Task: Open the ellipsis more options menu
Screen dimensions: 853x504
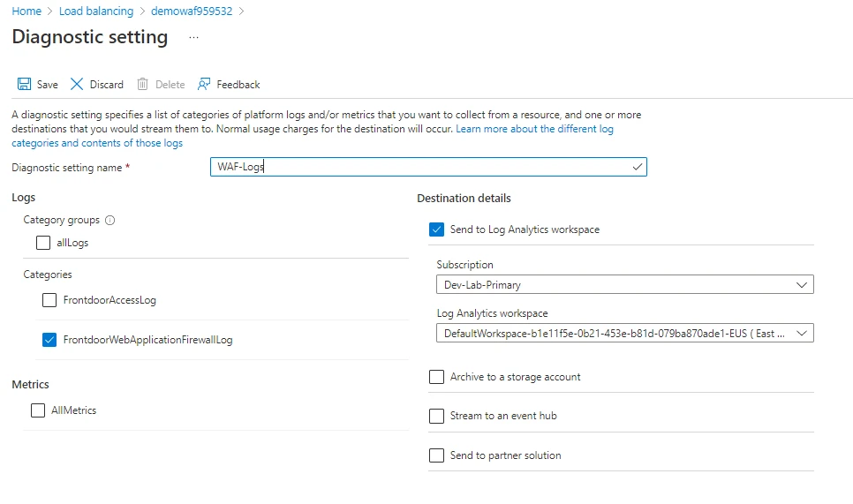Action: coord(193,38)
